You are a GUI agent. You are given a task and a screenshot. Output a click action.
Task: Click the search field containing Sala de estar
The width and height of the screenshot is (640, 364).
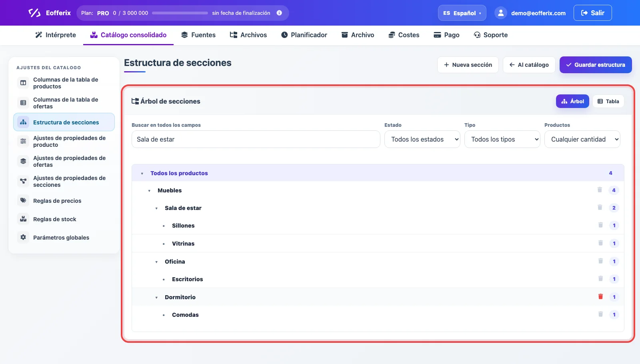pyautogui.click(x=256, y=139)
